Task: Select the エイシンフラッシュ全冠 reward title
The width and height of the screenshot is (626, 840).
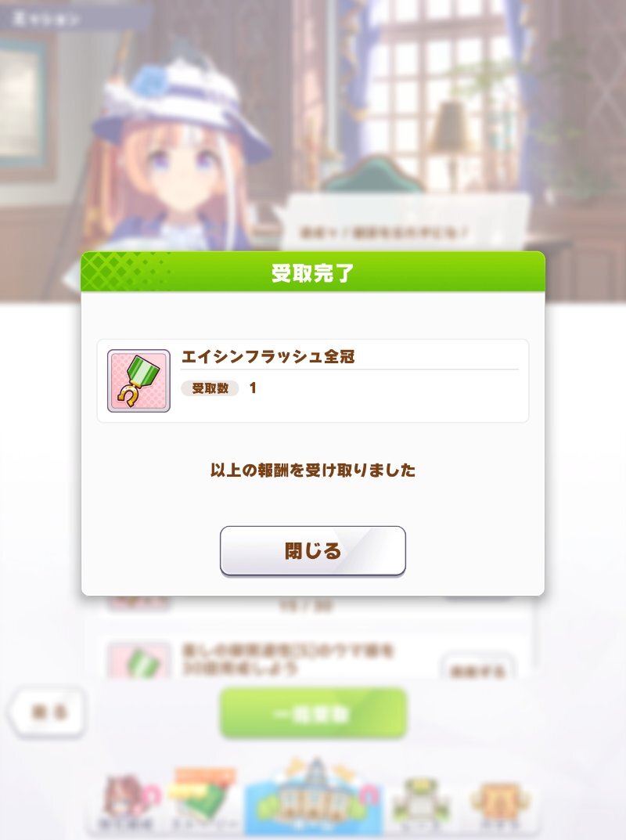Action: [268, 357]
